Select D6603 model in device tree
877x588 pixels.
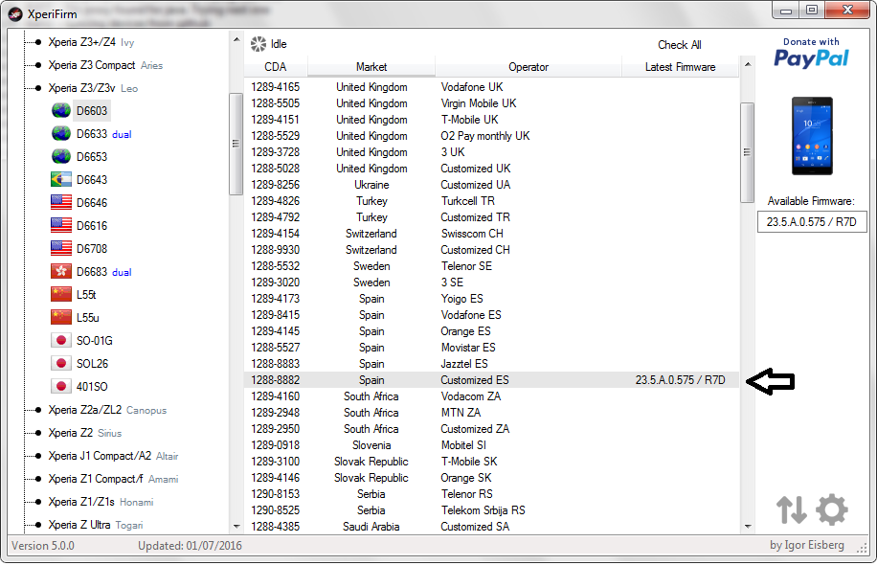pyautogui.click(x=92, y=111)
